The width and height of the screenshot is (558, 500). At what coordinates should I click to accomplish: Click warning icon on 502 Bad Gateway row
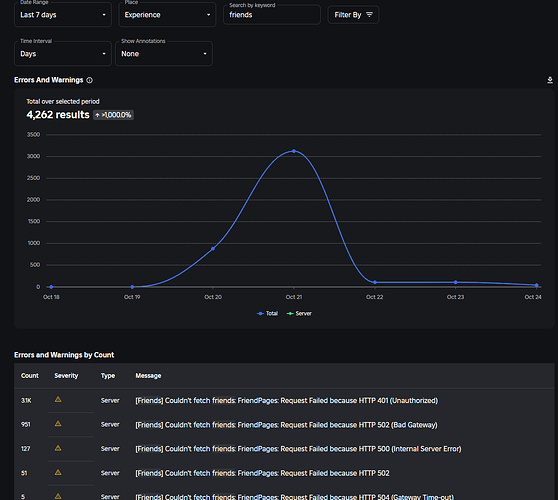(58, 423)
